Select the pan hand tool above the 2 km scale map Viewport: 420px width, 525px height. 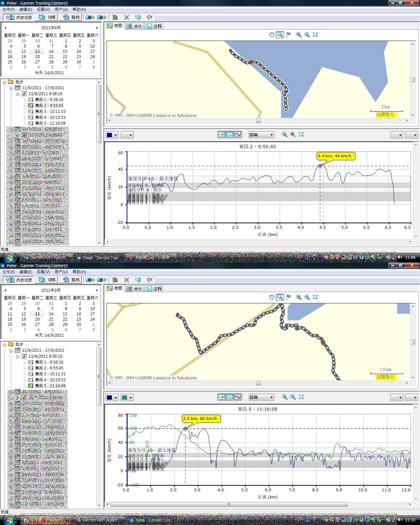click(272, 34)
